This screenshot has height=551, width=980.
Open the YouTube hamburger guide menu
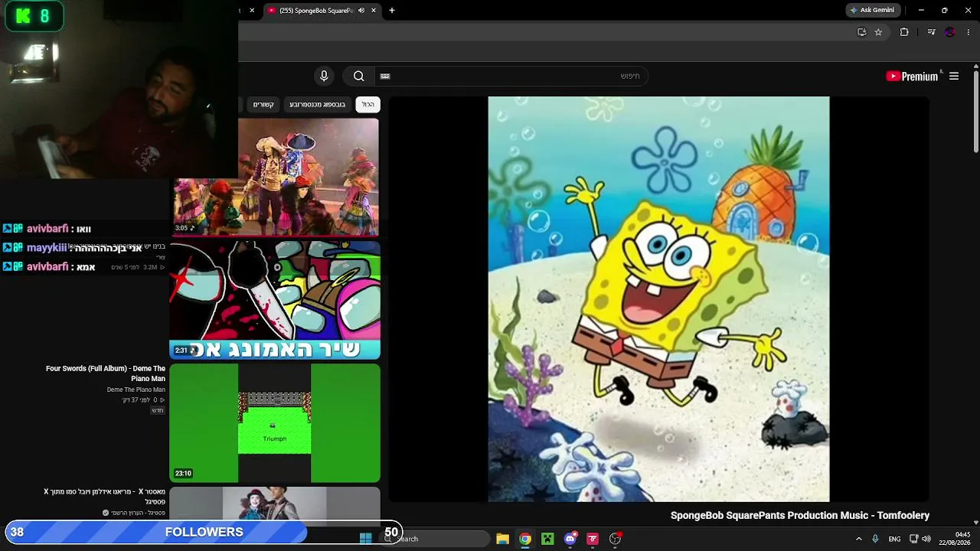tap(954, 76)
